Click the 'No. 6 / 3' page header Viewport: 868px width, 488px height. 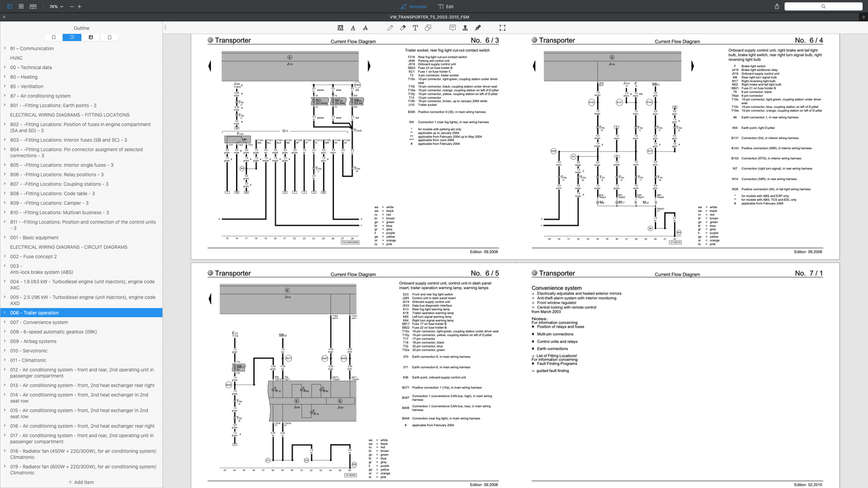point(485,40)
